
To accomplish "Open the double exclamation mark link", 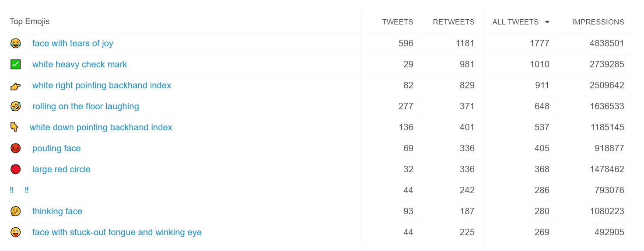I will click(x=27, y=190).
